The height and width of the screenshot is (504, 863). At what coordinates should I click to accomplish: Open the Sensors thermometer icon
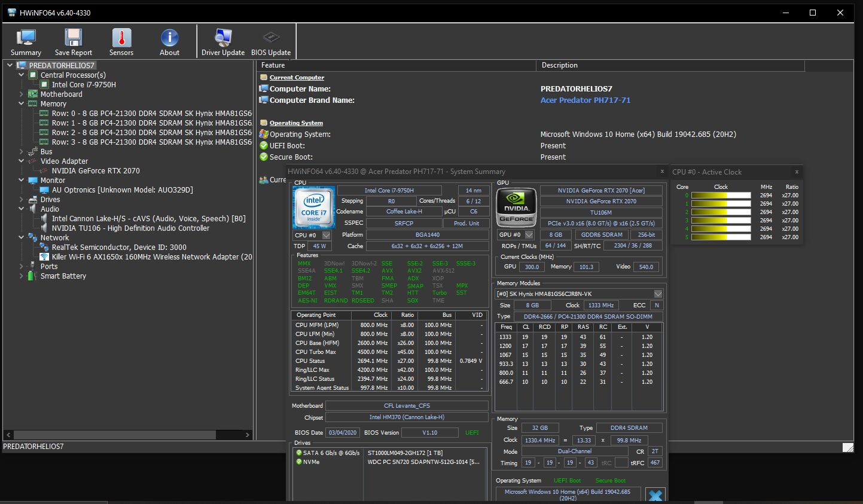121,38
